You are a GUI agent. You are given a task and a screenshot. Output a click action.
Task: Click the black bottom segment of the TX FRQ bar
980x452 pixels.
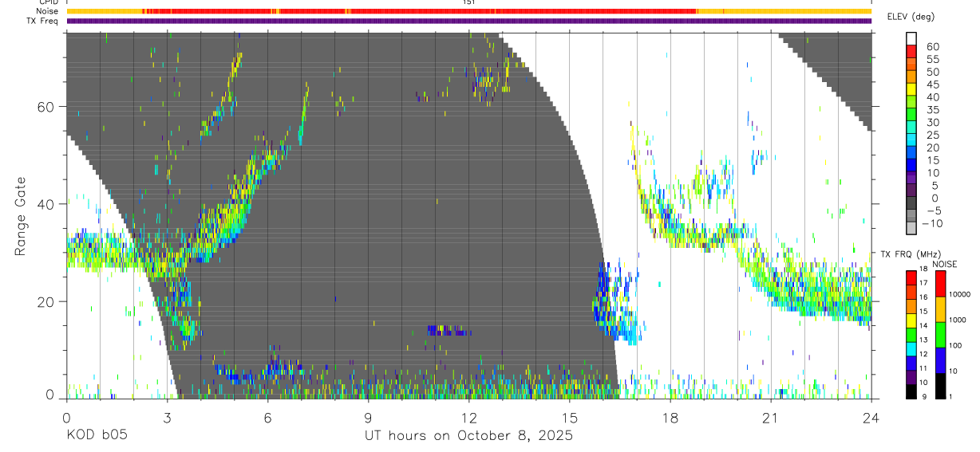[x=911, y=391]
